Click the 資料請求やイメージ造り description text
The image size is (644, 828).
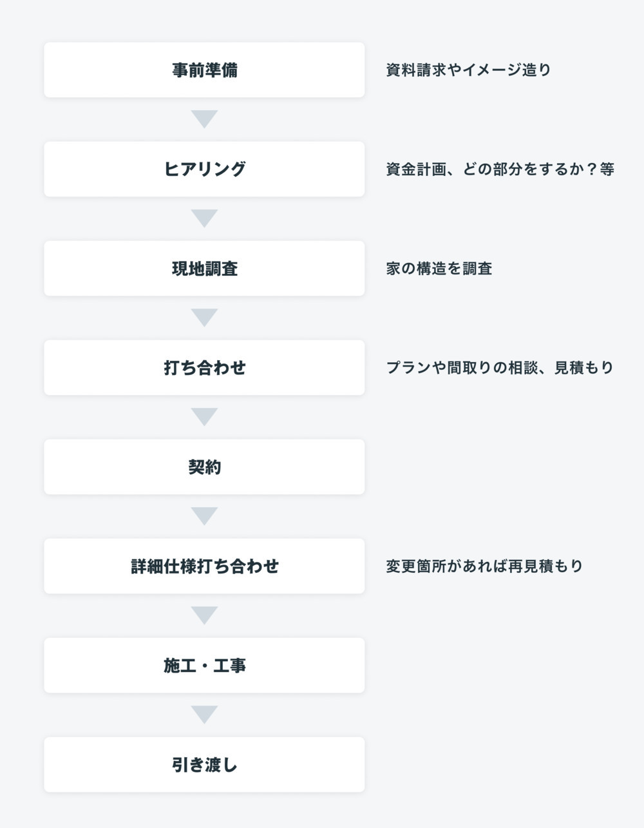pyautogui.click(x=468, y=70)
